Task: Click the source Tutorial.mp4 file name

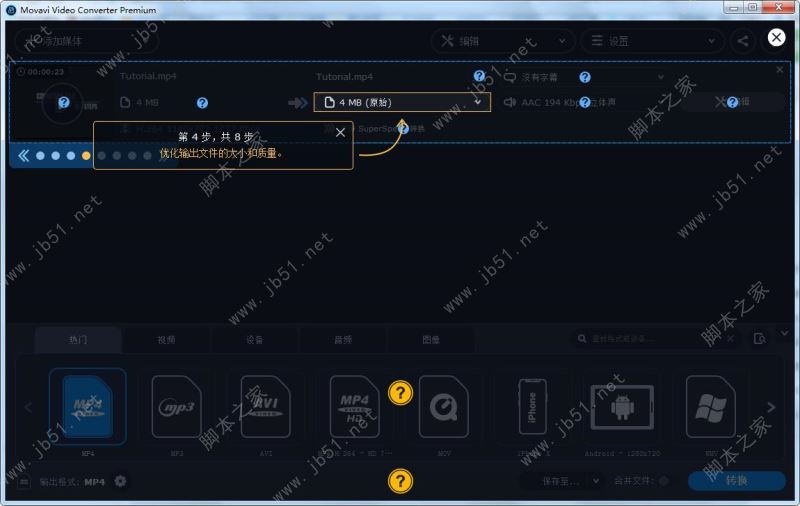Action: [148, 76]
